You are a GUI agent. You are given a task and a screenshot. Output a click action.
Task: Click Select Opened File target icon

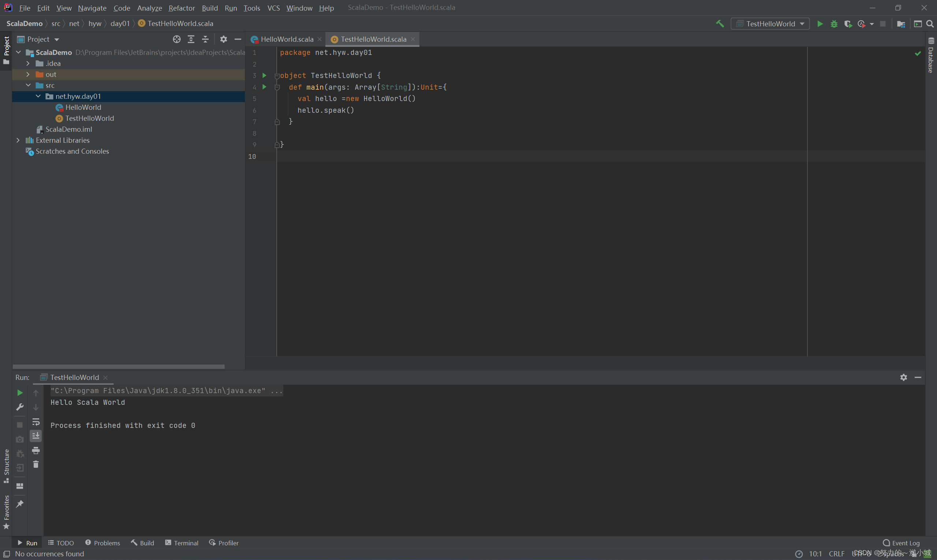[x=177, y=39]
